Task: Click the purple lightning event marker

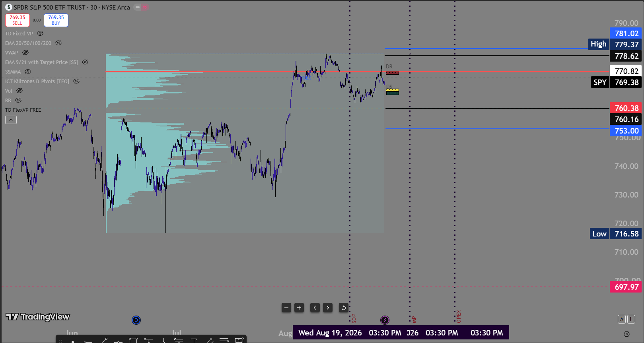Action: [385, 320]
